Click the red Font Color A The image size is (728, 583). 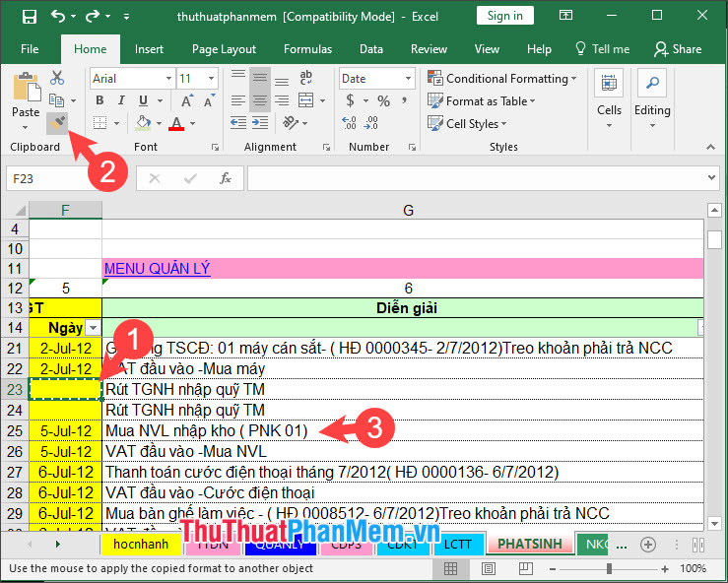(x=176, y=123)
